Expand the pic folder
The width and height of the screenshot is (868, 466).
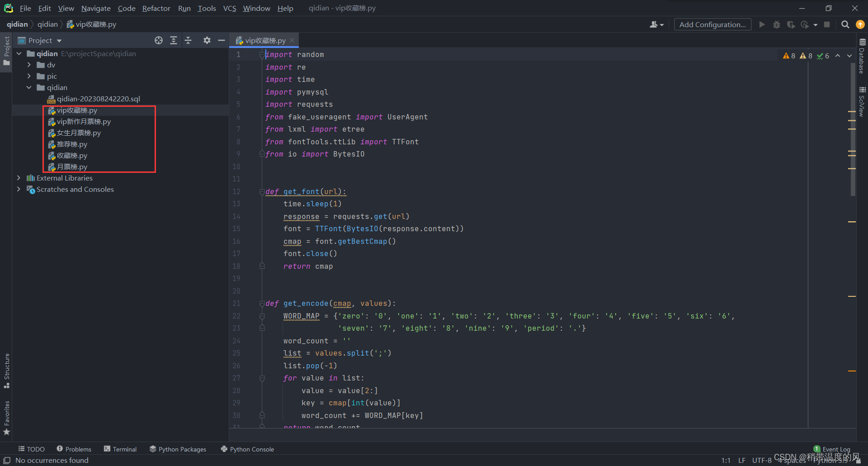coord(29,76)
